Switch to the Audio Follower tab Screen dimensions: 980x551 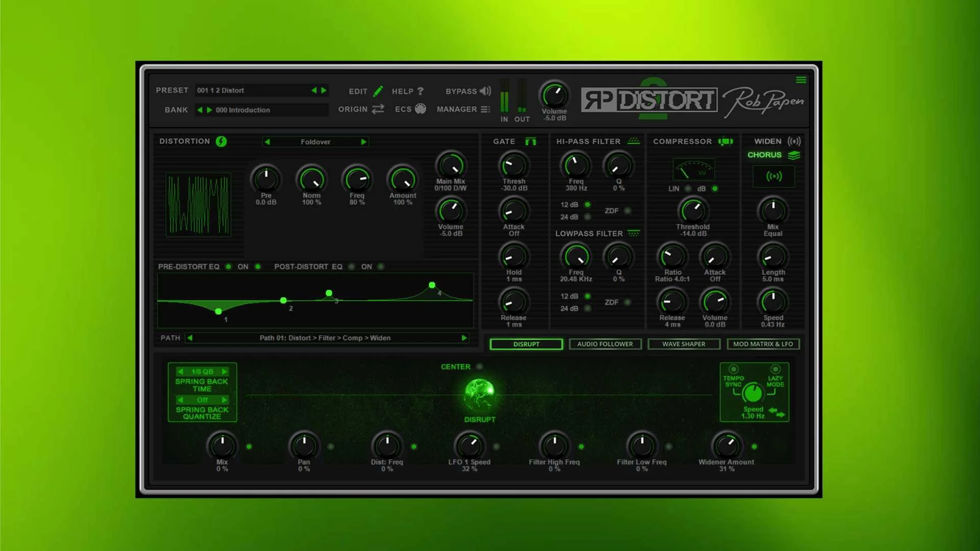point(605,344)
